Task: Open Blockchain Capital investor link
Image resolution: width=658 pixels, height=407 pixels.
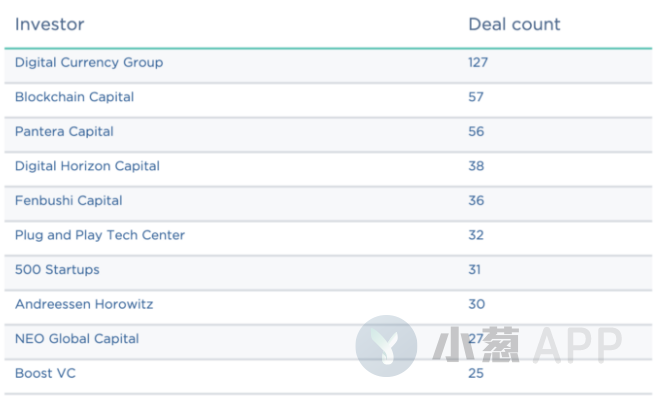Action: pyautogui.click(x=74, y=97)
